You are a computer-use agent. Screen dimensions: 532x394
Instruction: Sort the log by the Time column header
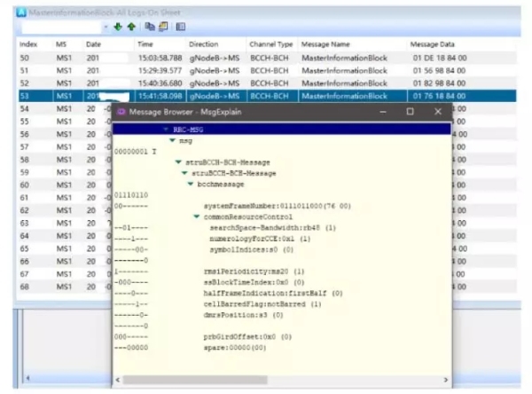click(145, 43)
